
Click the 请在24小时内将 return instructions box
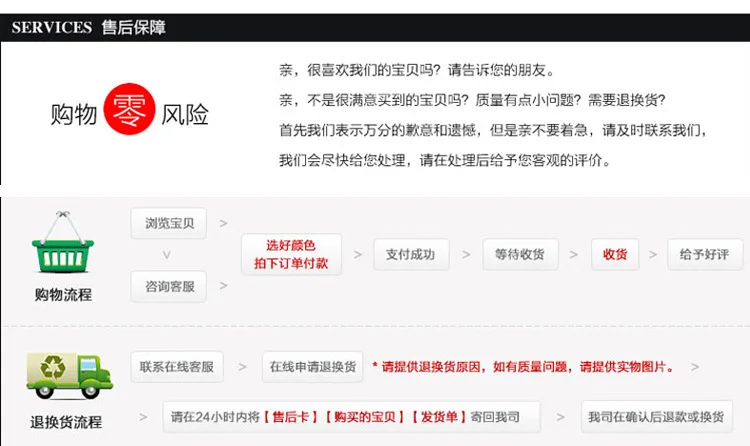point(352,417)
